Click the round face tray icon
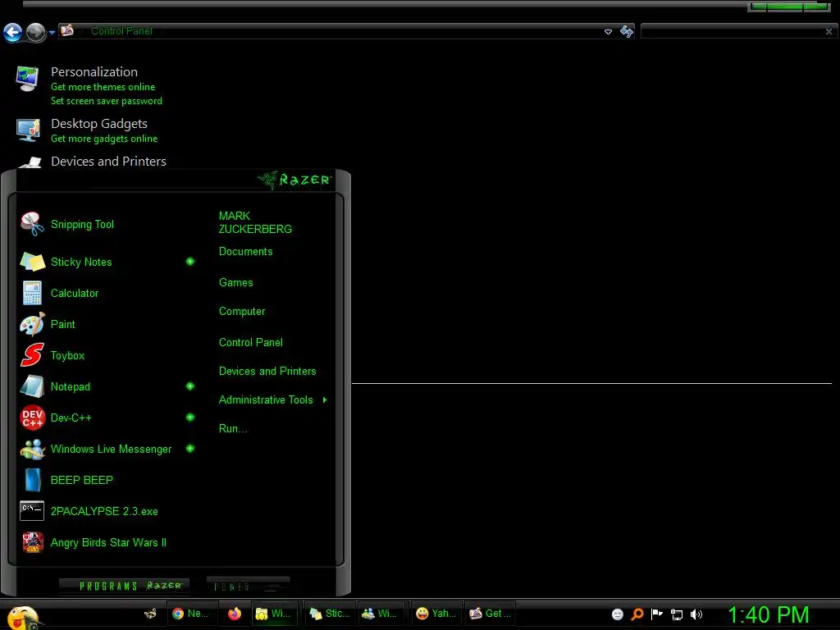 click(617, 614)
